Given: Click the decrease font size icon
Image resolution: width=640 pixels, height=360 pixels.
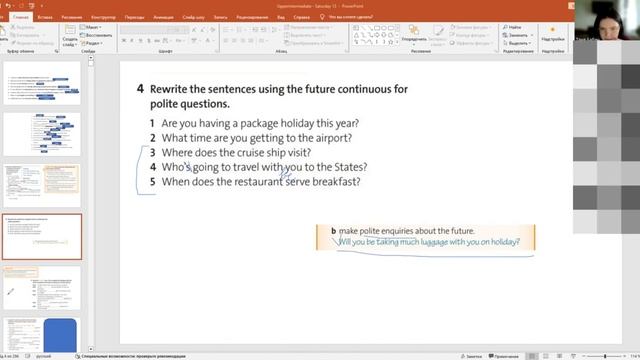Looking at the screenshot, I should tap(203, 30).
